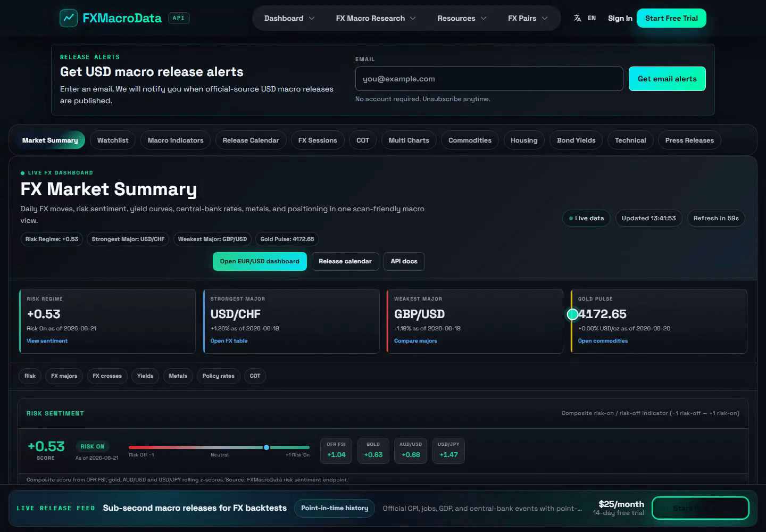Click the API badge beside the logo
This screenshot has width=766, height=532.
pyautogui.click(x=179, y=18)
